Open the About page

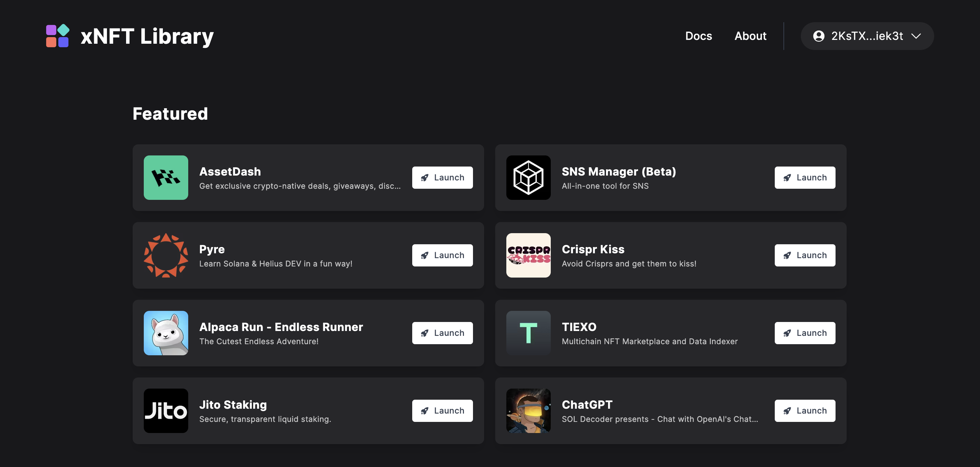pyautogui.click(x=750, y=36)
